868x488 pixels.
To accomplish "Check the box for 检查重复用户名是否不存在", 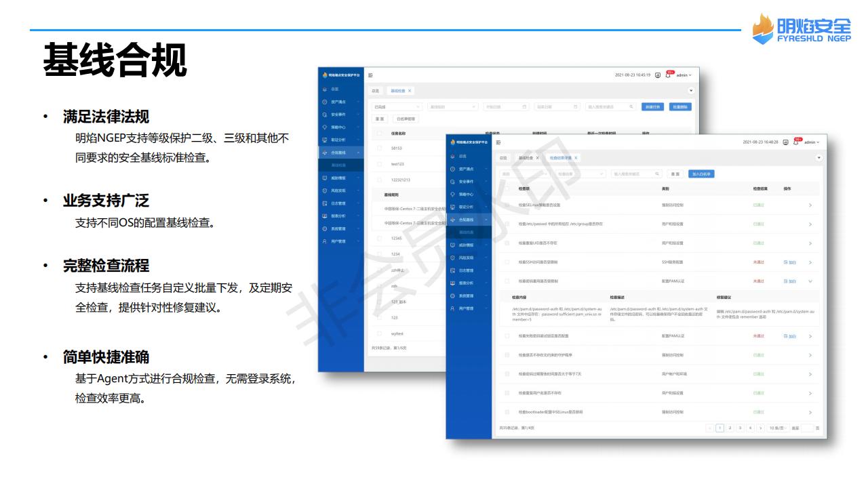I will (x=506, y=392).
